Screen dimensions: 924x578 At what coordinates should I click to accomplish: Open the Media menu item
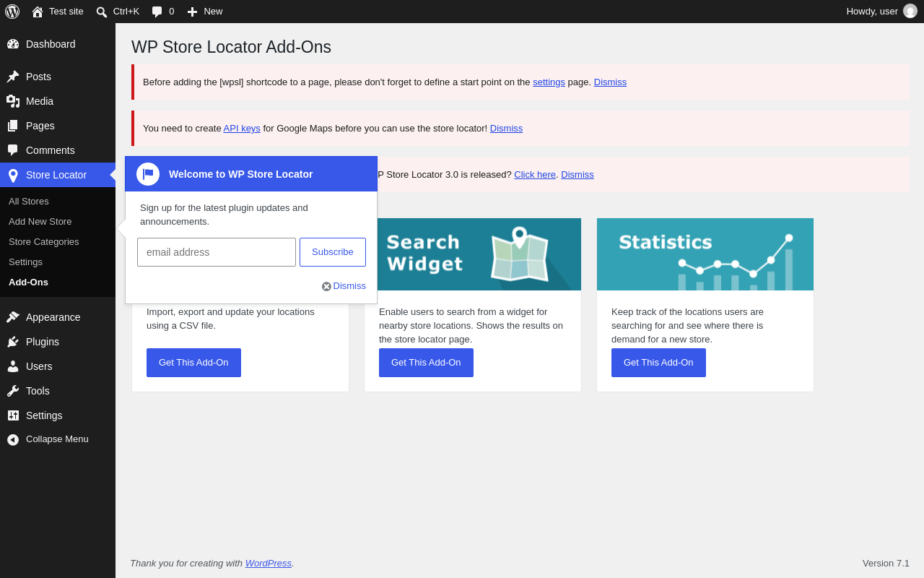click(x=58, y=101)
